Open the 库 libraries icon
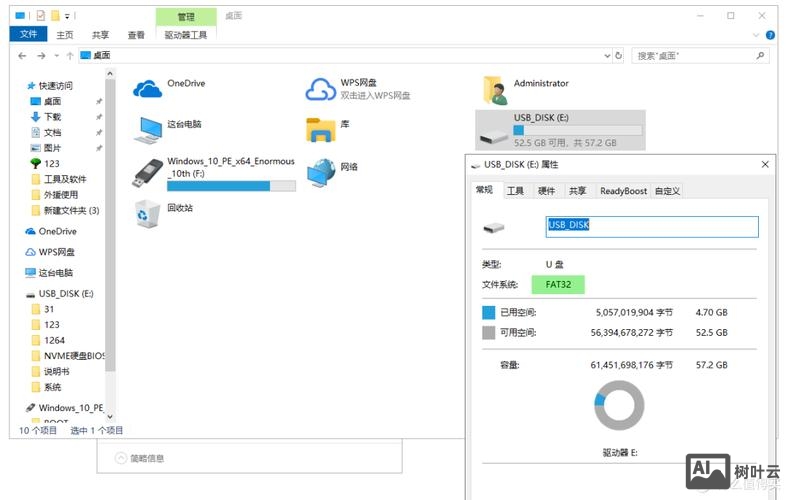 click(320, 130)
